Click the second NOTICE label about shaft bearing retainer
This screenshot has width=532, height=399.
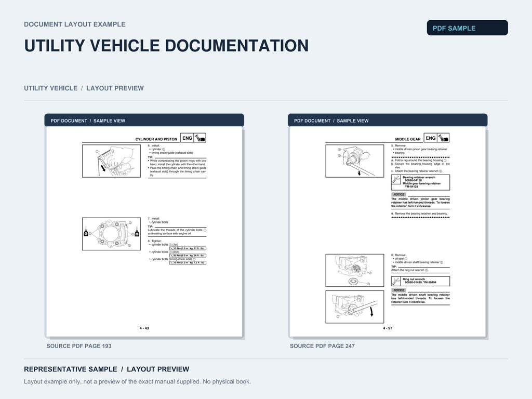click(398, 290)
